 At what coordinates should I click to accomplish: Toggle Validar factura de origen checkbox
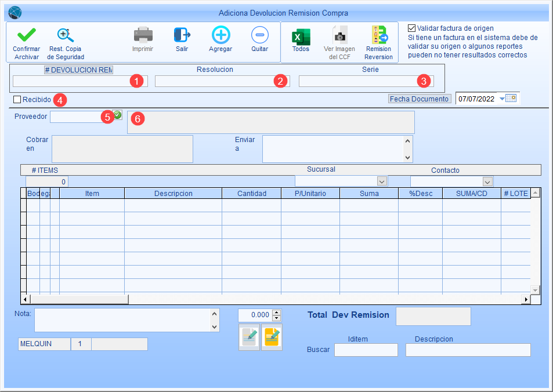(x=411, y=28)
